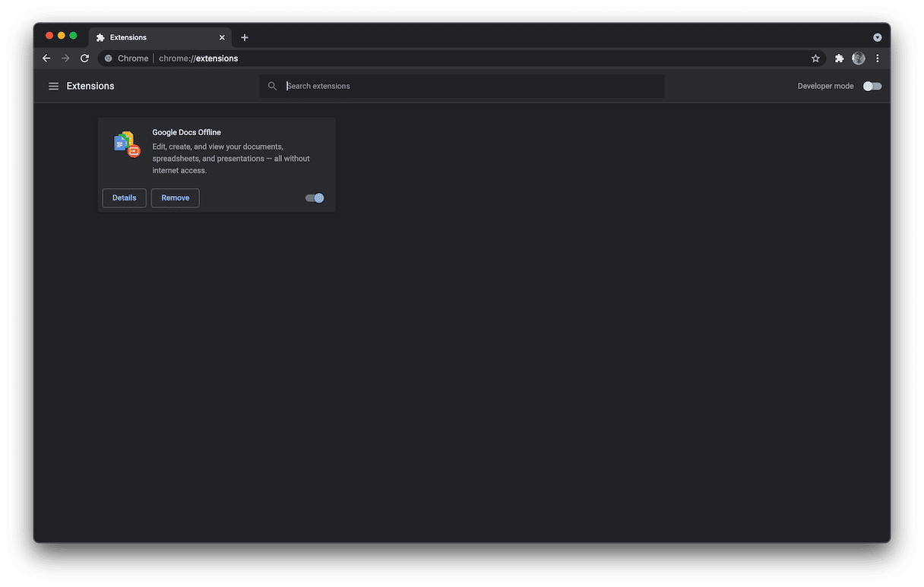This screenshot has width=924, height=587.
Task: Focus the Search extensions field
Action: click(462, 87)
